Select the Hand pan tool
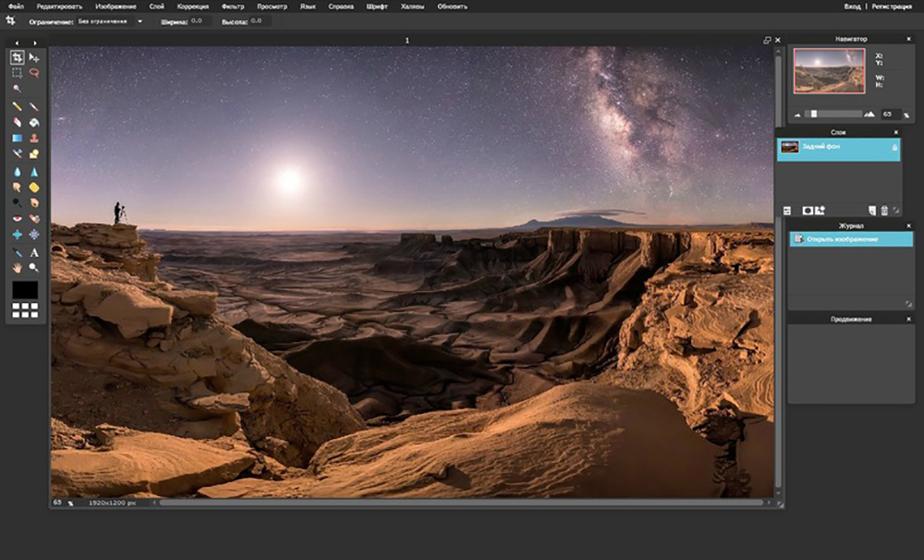Image resolution: width=924 pixels, height=560 pixels. click(17, 267)
